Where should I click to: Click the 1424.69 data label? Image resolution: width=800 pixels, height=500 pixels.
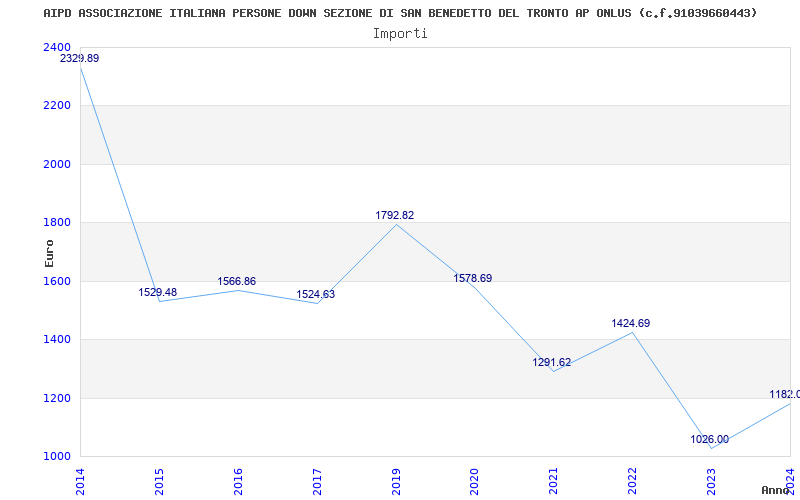tap(631, 323)
